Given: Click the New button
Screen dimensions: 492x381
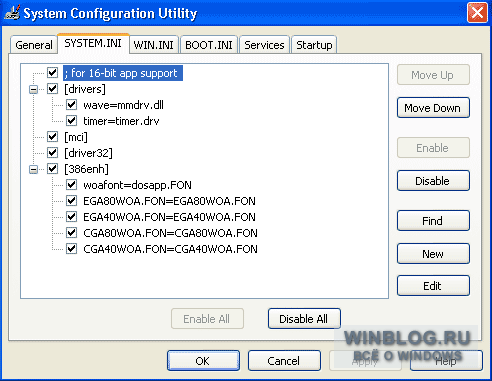Looking at the screenshot, I should point(433,254).
